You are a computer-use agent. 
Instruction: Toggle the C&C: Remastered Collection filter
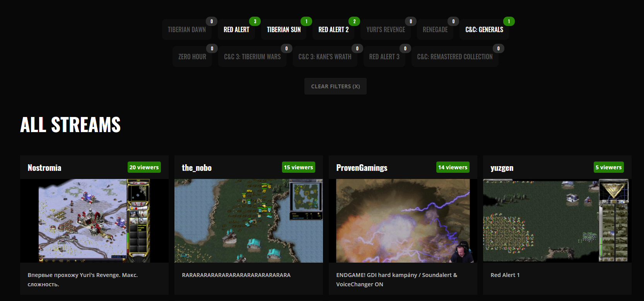point(455,57)
